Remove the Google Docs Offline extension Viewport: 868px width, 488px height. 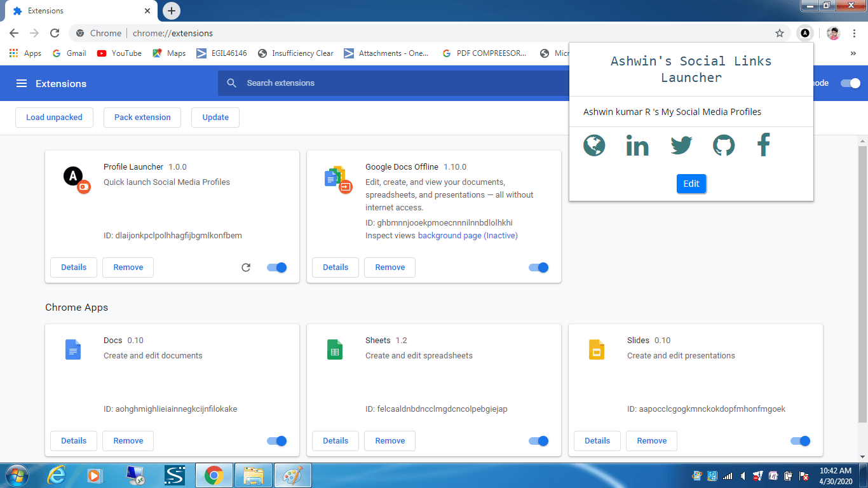(x=390, y=268)
